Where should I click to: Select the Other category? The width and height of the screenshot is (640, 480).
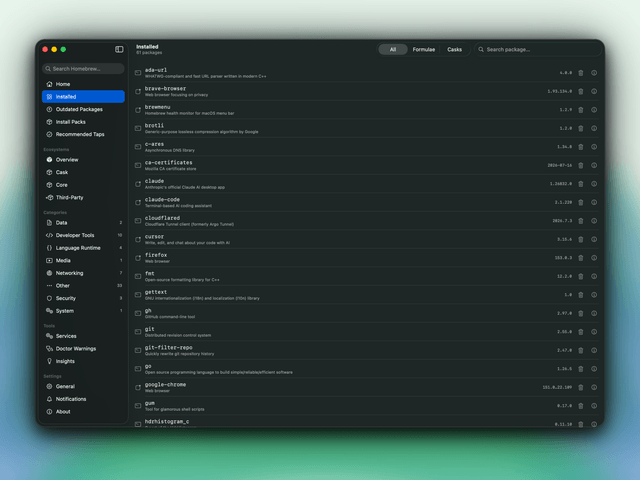(x=83, y=286)
